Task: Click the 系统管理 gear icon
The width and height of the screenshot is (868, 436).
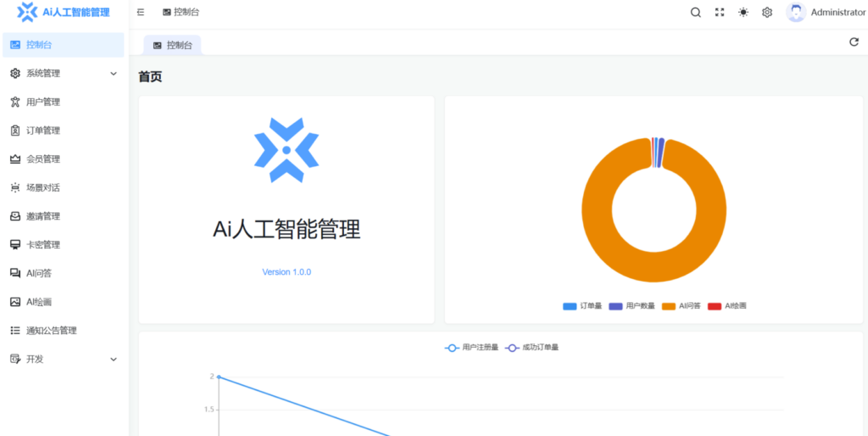Action: 15,74
